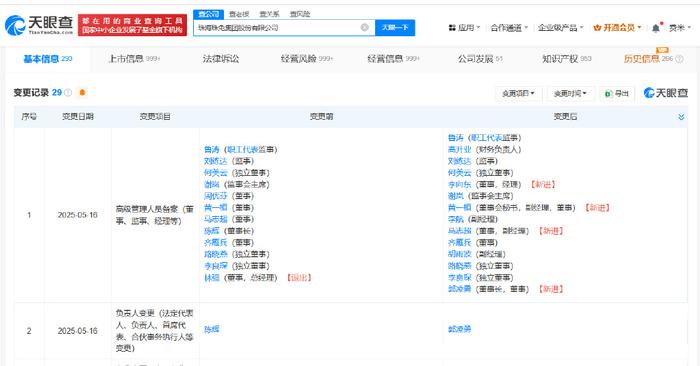700x366 pixels.
Task: Click the 变更记录 section heading
Action: [x=31, y=92]
